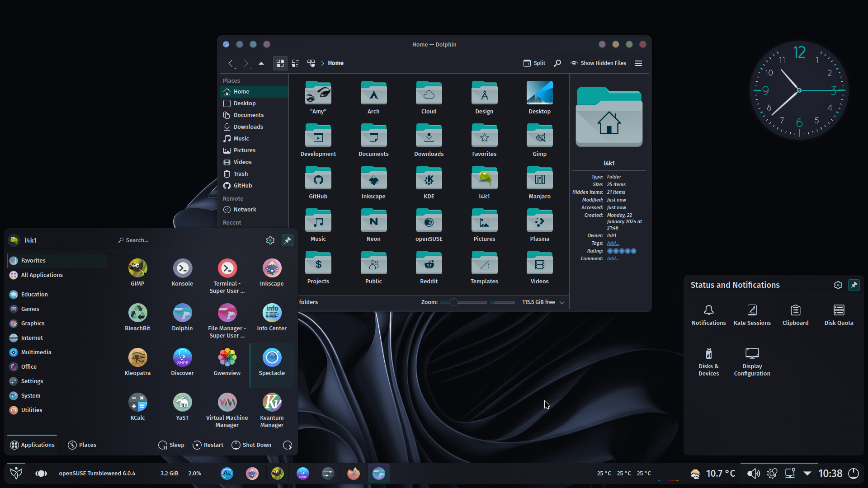
Task: Open Firefox from the taskbar
Action: point(353,474)
